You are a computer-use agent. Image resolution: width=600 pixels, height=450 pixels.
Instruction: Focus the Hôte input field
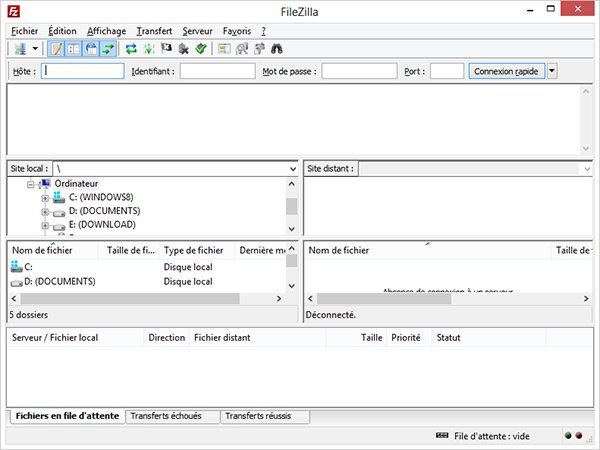tap(83, 71)
